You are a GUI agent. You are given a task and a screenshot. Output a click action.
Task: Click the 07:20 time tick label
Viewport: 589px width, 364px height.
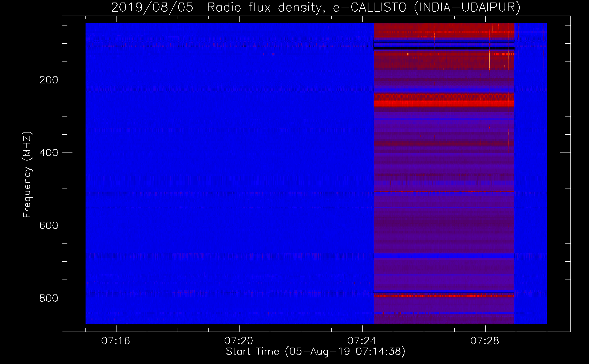239,341
